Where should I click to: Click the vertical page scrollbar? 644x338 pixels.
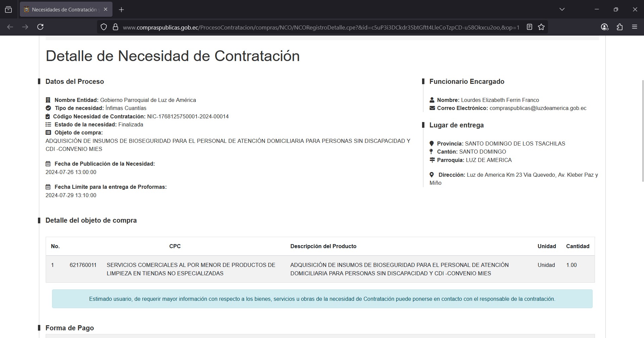(x=643, y=131)
